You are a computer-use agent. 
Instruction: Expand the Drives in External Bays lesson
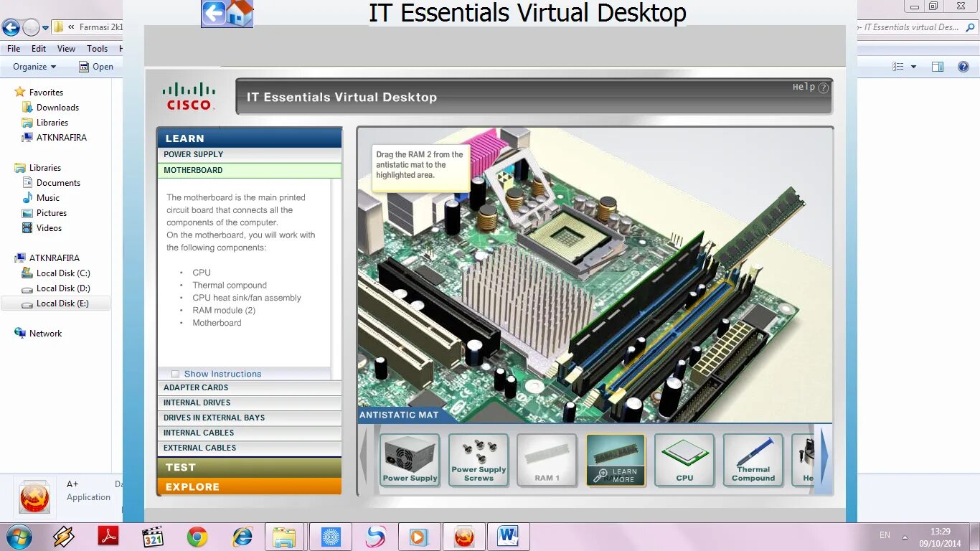point(249,418)
